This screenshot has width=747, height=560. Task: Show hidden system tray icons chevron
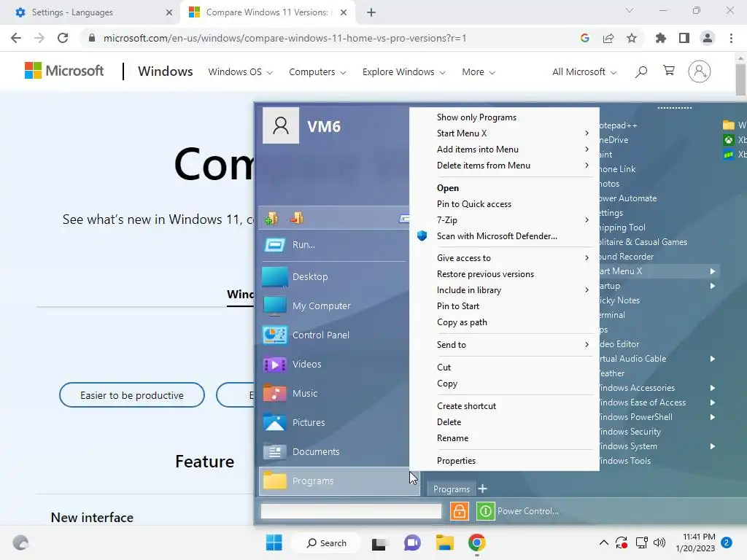[603, 542]
